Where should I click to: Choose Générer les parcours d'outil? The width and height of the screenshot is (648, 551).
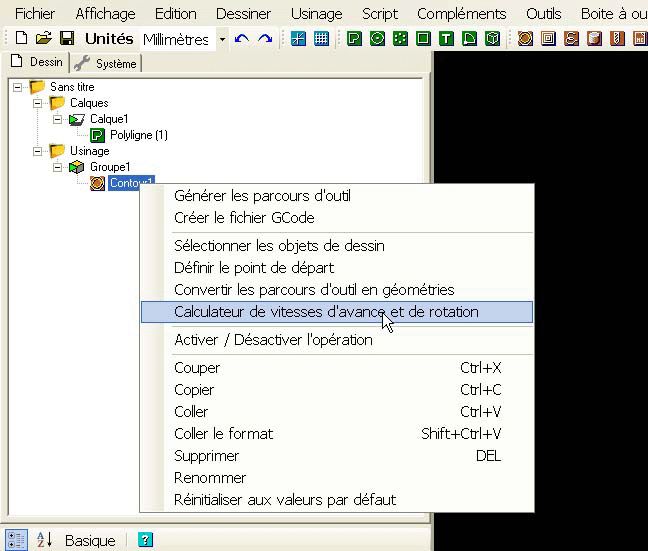[x=337, y=196]
